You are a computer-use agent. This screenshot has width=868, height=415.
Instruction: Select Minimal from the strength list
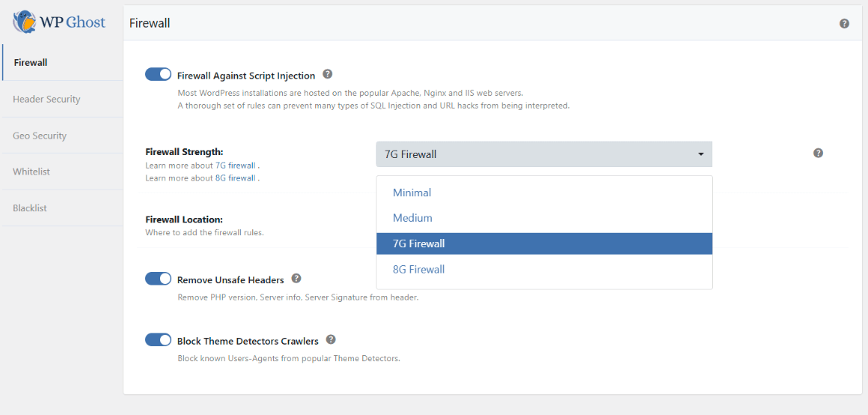[x=412, y=193]
